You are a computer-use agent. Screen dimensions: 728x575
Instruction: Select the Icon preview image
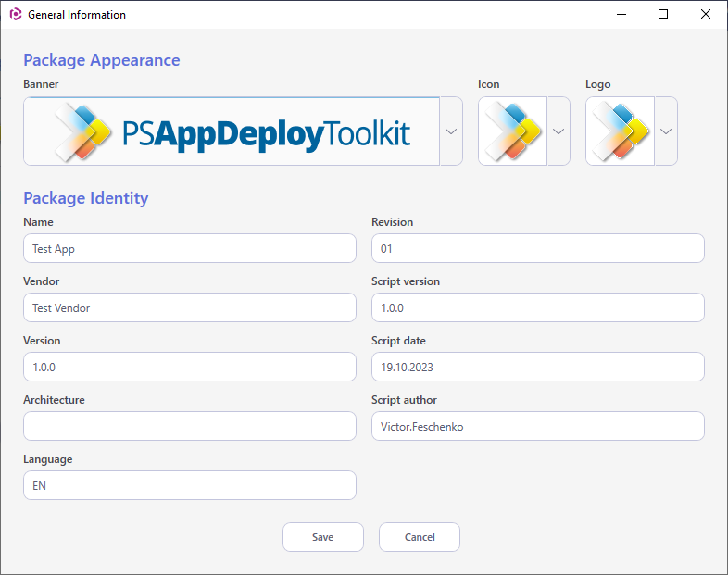[x=512, y=131]
